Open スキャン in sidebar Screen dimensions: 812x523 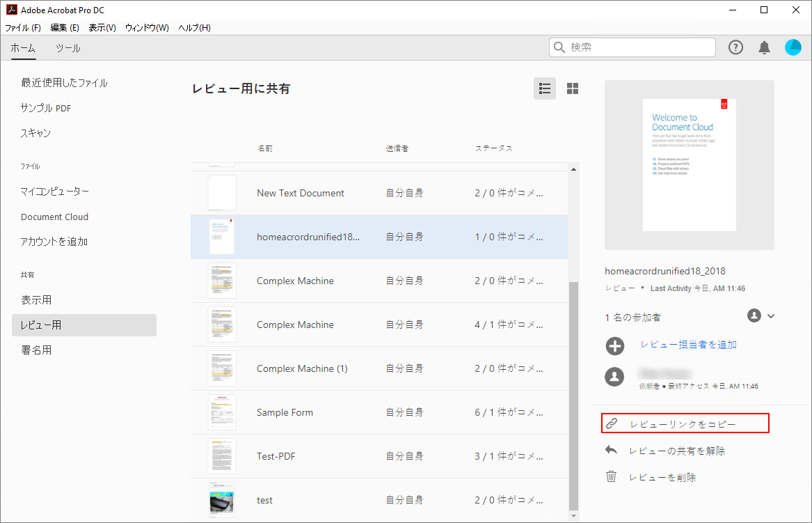[x=35, y=133]
